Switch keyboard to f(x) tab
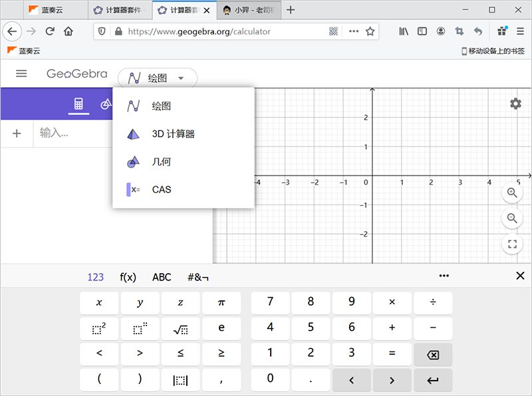The width and height of the screenshot is (532, 396). pos(128,277)
